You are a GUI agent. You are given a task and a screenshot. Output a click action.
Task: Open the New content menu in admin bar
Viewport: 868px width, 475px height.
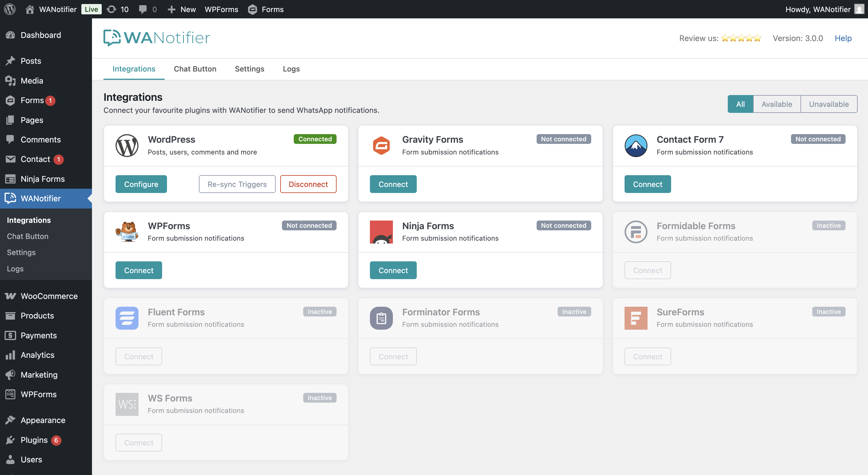click(182, 9)
